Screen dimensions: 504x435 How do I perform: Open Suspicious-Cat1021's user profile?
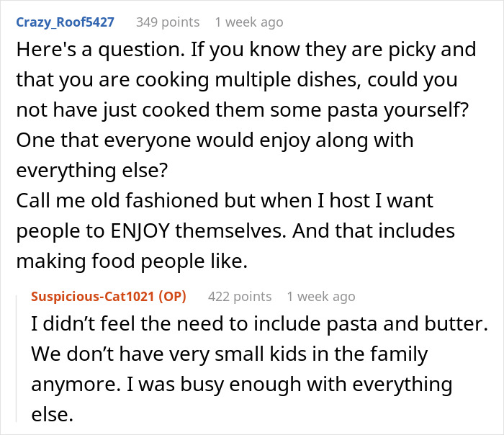(x=96, y=297)
